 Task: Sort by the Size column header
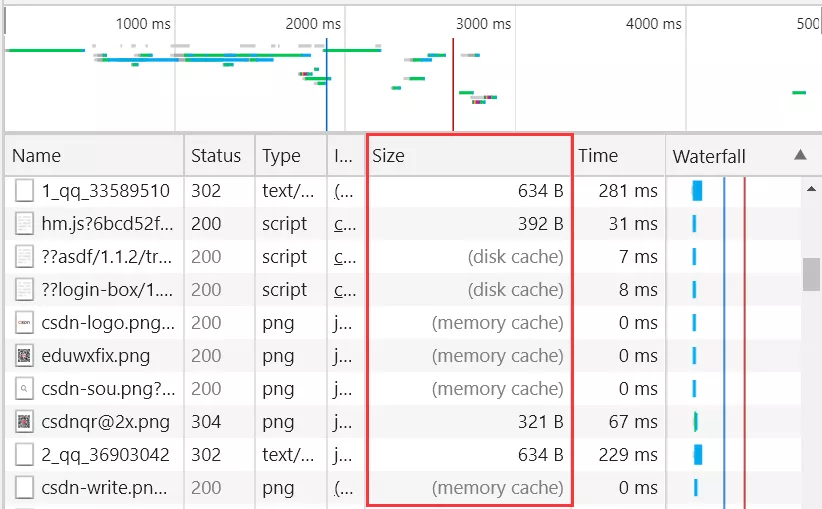(x=469, y=156)
